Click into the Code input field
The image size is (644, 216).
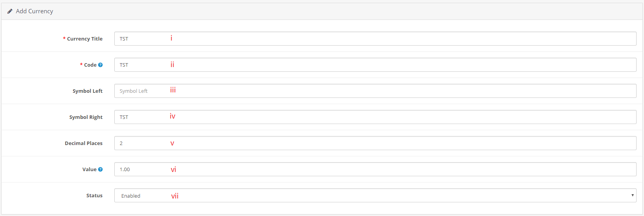374,65
